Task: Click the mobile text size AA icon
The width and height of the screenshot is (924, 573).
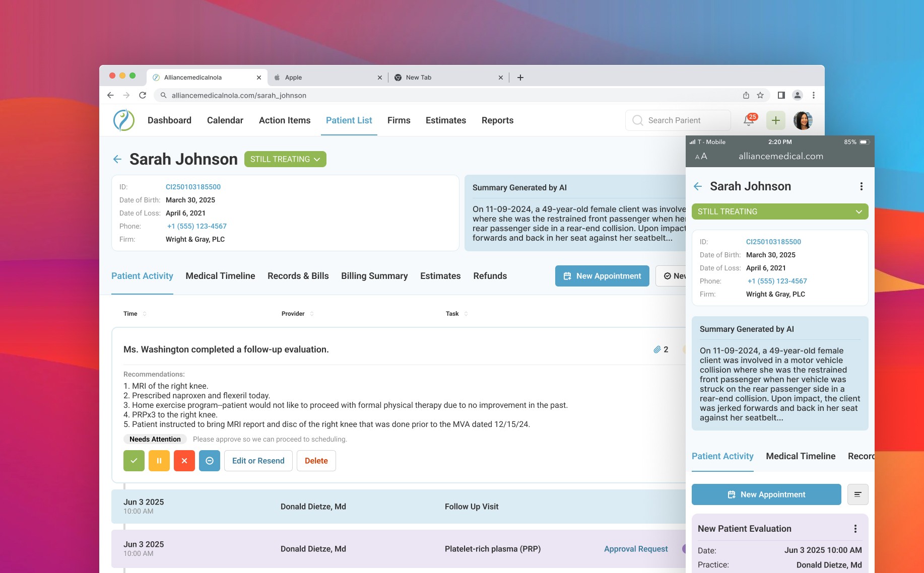Action: [701, 157]
